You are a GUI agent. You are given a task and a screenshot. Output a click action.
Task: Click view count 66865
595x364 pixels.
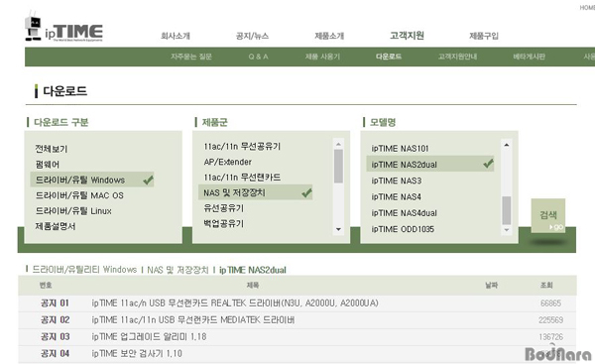click(x=550, y=303)
